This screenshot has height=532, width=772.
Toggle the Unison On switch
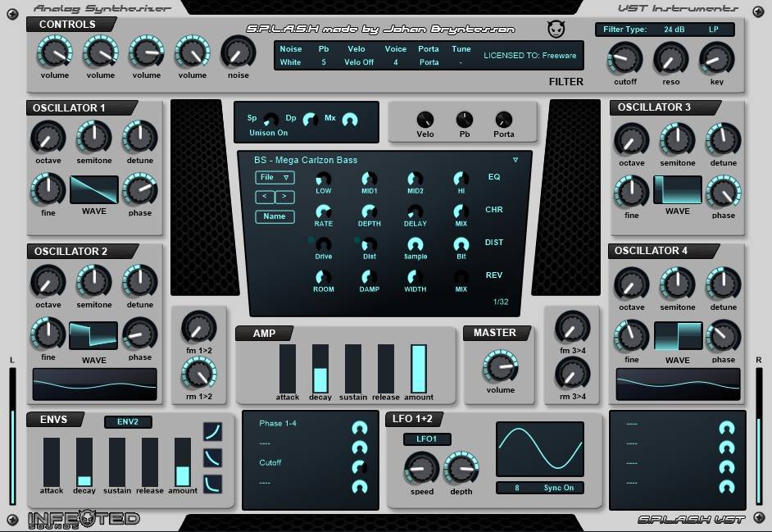click(268, 133)
